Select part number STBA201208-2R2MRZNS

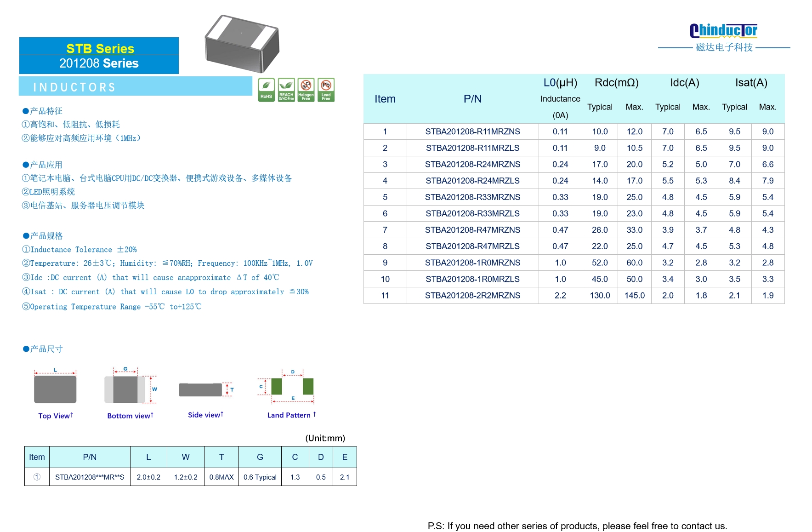472,296
